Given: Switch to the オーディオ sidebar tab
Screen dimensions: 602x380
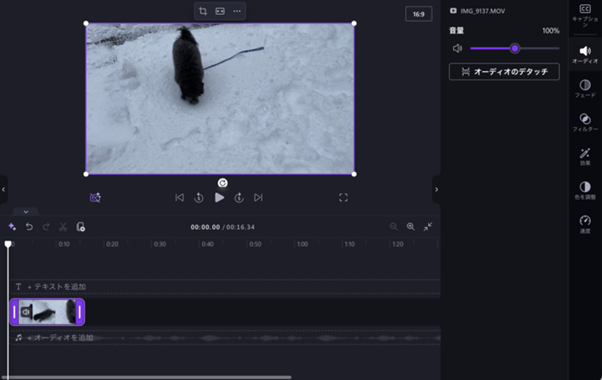Looking at the screenshot, I should point(585,55).
